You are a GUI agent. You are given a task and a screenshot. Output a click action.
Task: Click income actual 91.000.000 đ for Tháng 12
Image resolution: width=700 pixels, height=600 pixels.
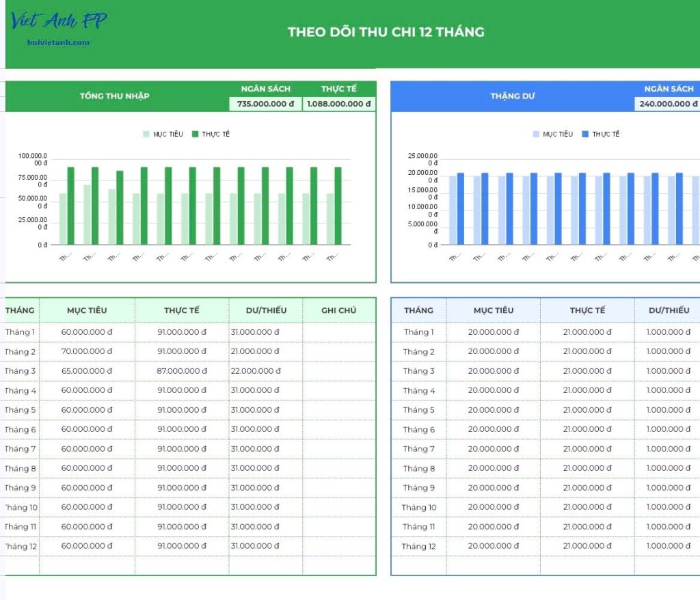182,546
